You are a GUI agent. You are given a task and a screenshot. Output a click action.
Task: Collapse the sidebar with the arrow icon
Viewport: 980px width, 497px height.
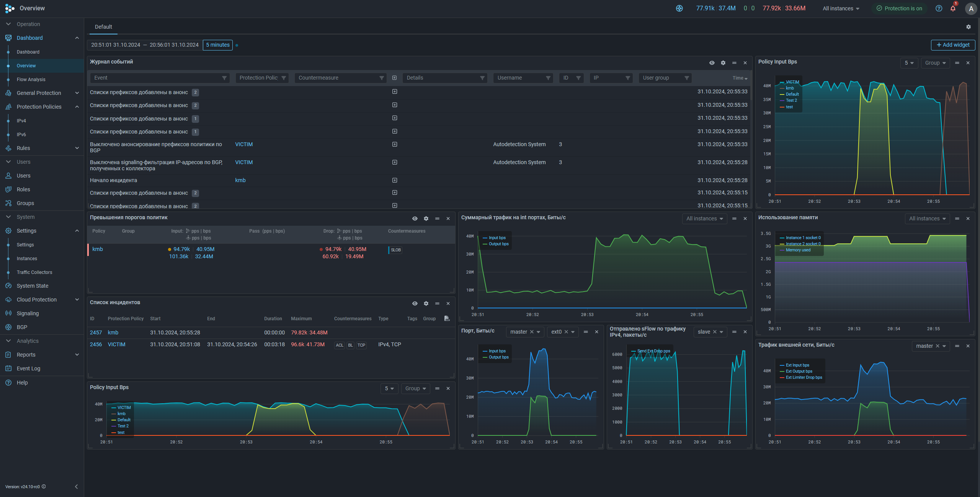click(76, 487)
